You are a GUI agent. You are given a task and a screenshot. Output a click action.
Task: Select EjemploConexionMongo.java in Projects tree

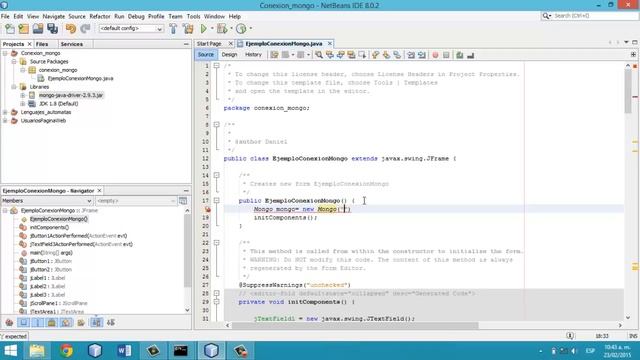[x=80, y=78]
